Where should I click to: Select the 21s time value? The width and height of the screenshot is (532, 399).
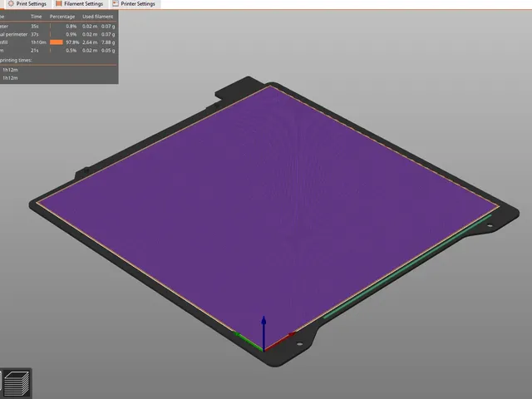[35, 51]
